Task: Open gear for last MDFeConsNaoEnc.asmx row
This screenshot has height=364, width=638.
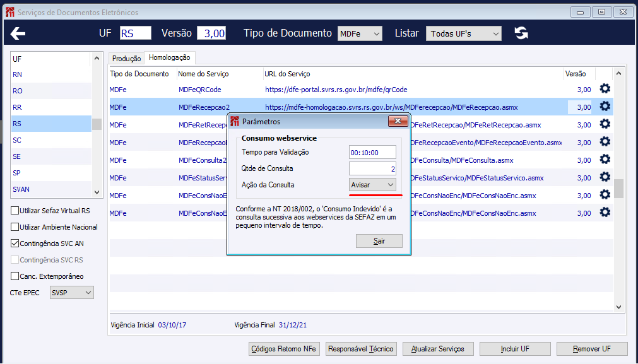Action: tap(605, 213)
